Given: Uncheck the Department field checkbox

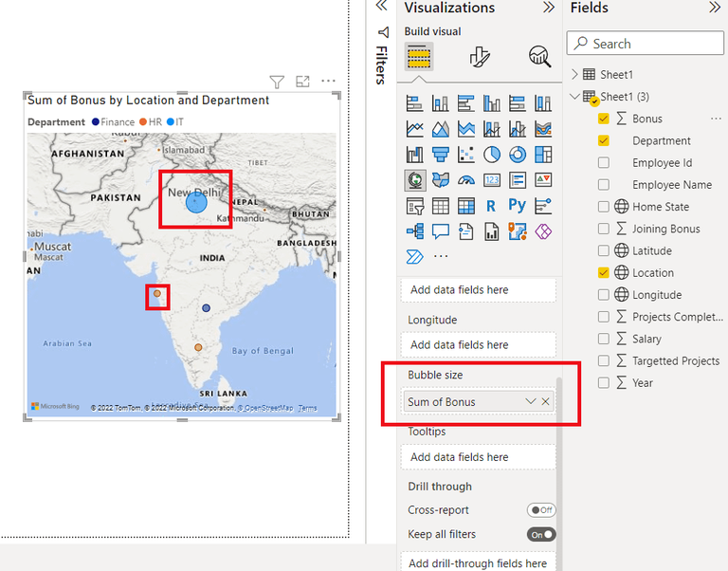Looking at the screenshot, I should [x=603, y=140].
